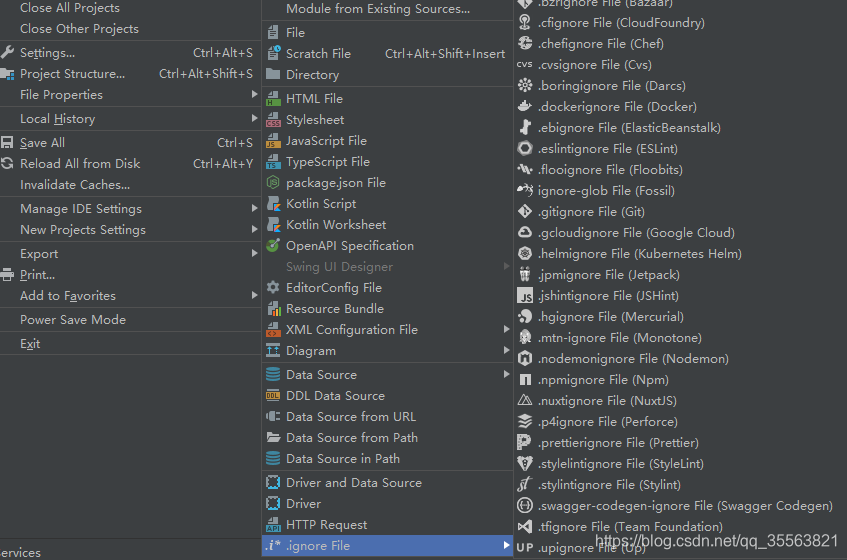Click the NuxtJS triangle icon
The width and height of the screenshot is (847, 560).
coord(525,401)
